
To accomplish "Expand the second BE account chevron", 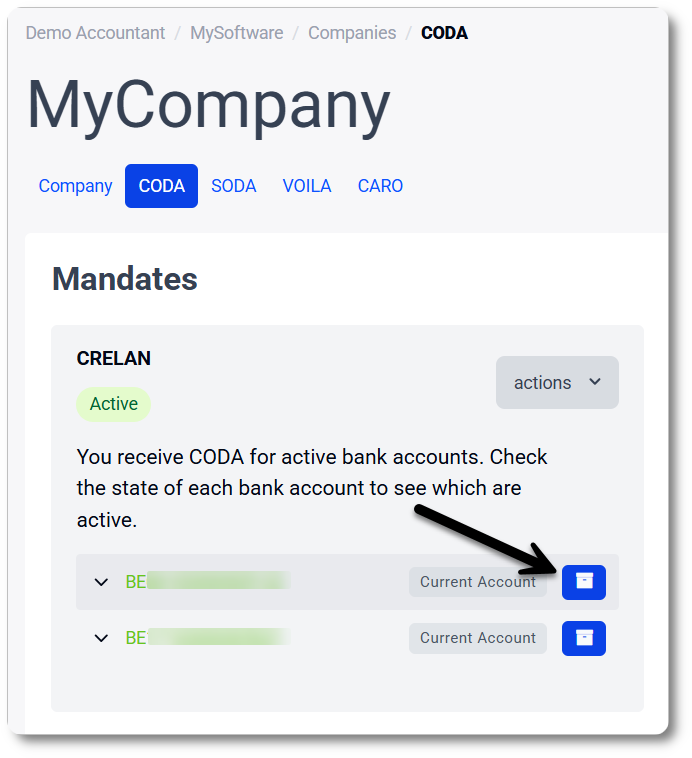I will point(101,638).
